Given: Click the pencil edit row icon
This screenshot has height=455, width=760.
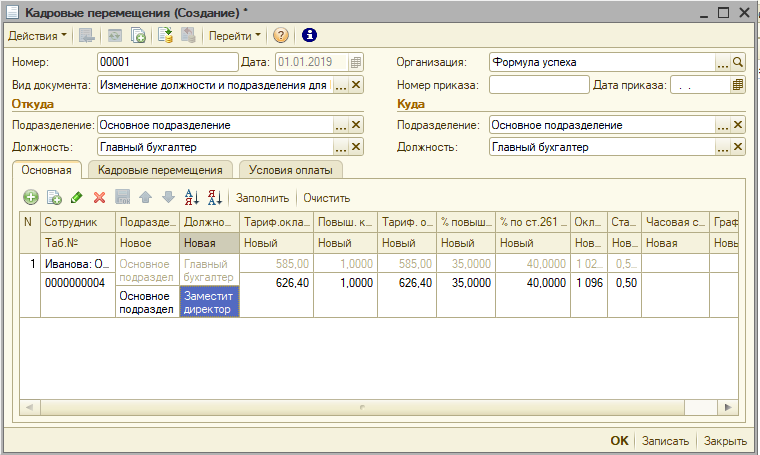Looking at the screenshot, I should 76,198.
